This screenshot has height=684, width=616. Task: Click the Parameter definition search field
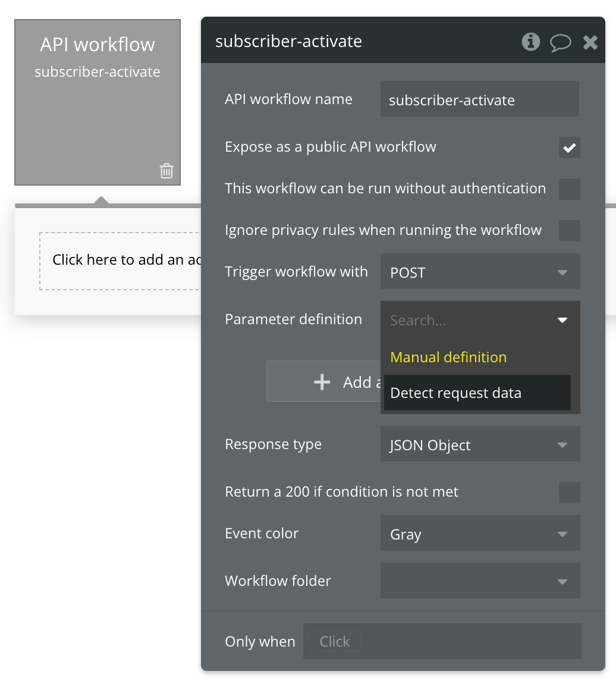click(470, 321)
